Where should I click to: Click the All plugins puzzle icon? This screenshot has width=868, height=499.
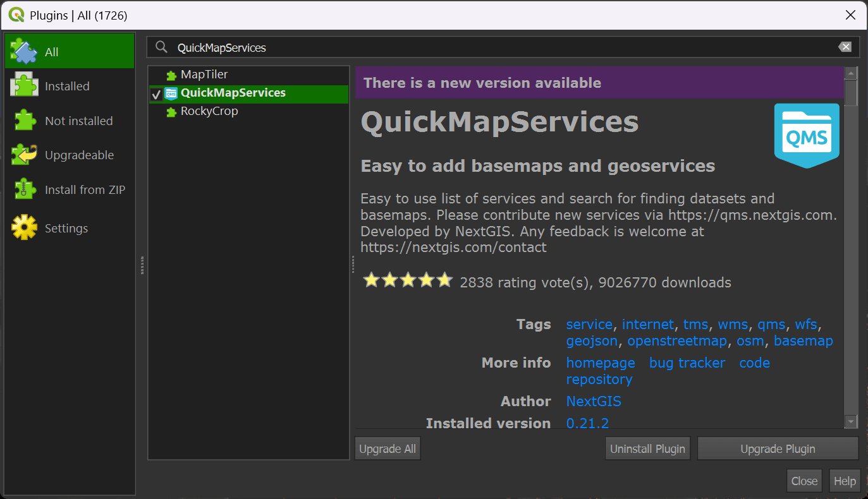click(x=24, y=51)
